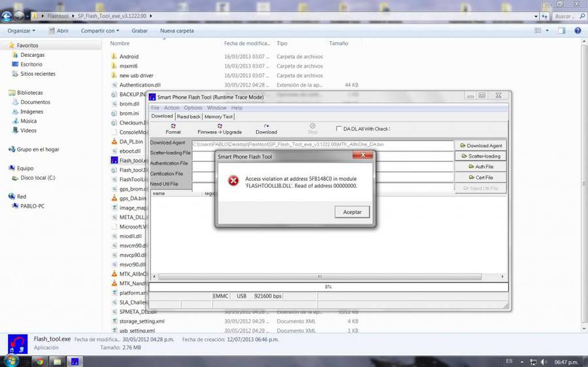Click the 0% progress bar in Flash Tool
The height and width of the screenshot is (367, 588).
pyautogui.click(x=329, y=287)
